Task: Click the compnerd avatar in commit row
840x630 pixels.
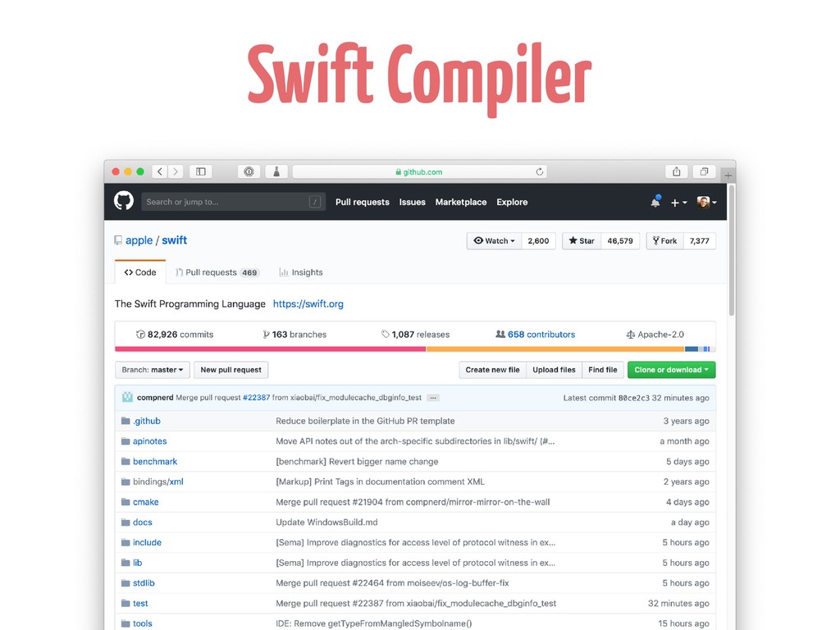Action: point(127,397)
